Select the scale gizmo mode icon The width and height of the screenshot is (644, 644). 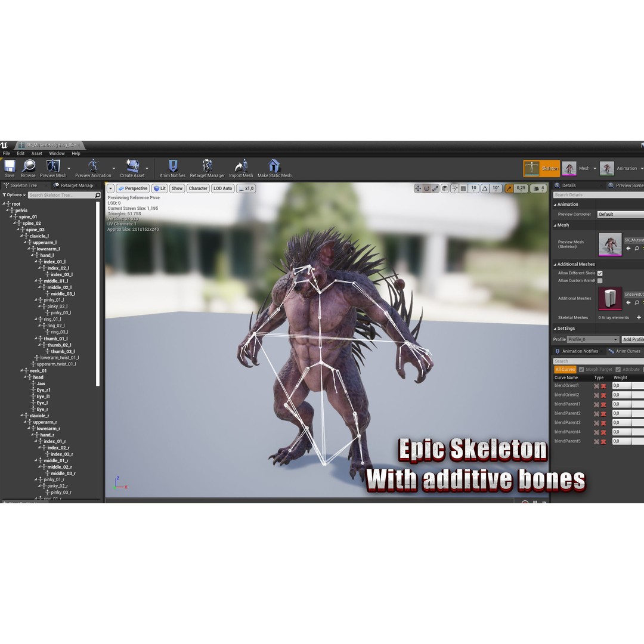click(435, 188)
